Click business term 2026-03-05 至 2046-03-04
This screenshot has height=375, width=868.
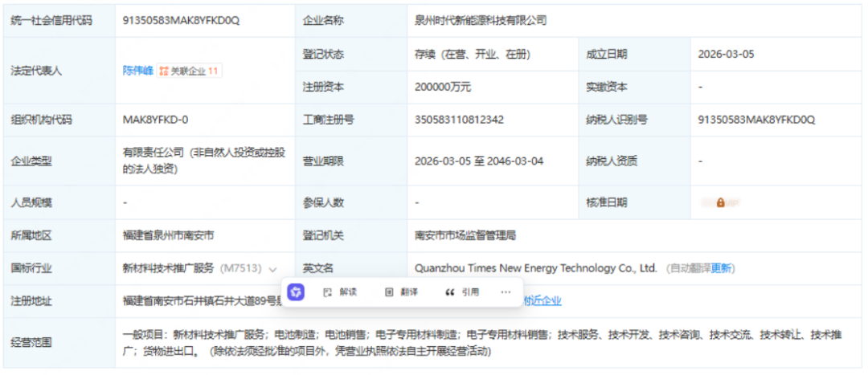pos(479,161)
